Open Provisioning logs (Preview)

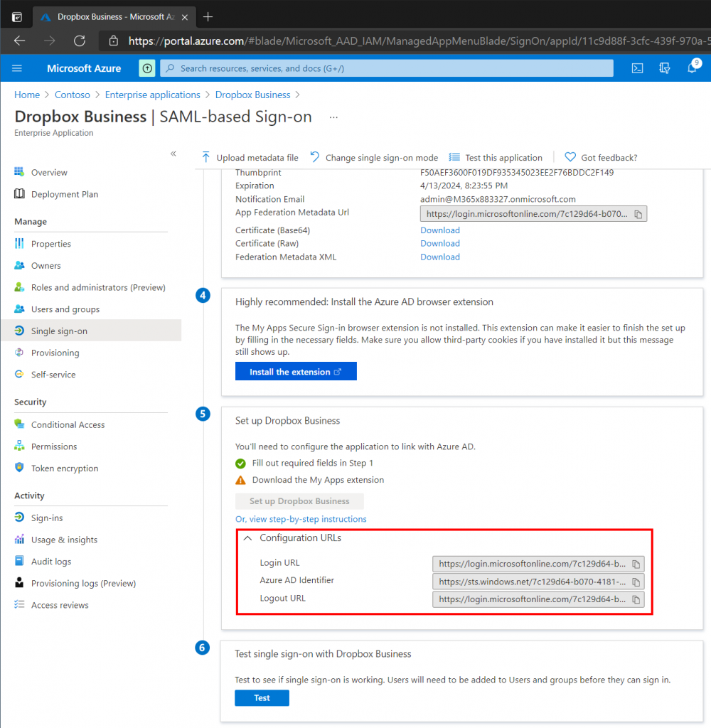tap(84, 583)
